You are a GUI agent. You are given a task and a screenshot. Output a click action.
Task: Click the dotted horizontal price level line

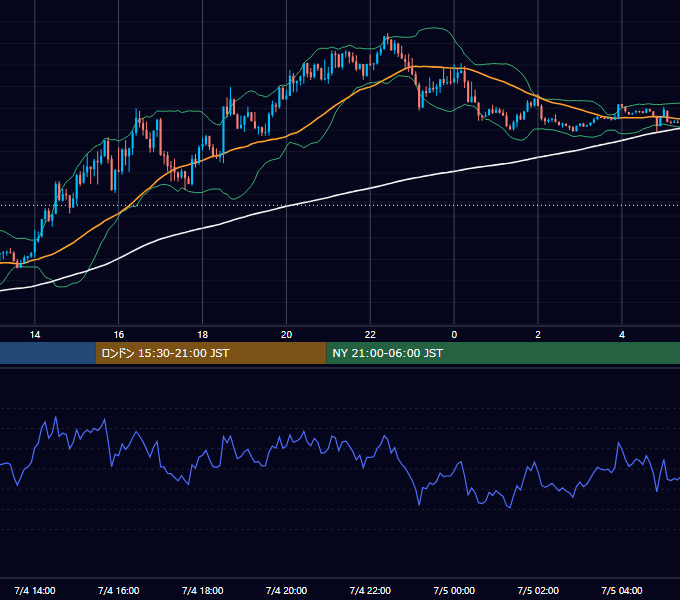340,205
